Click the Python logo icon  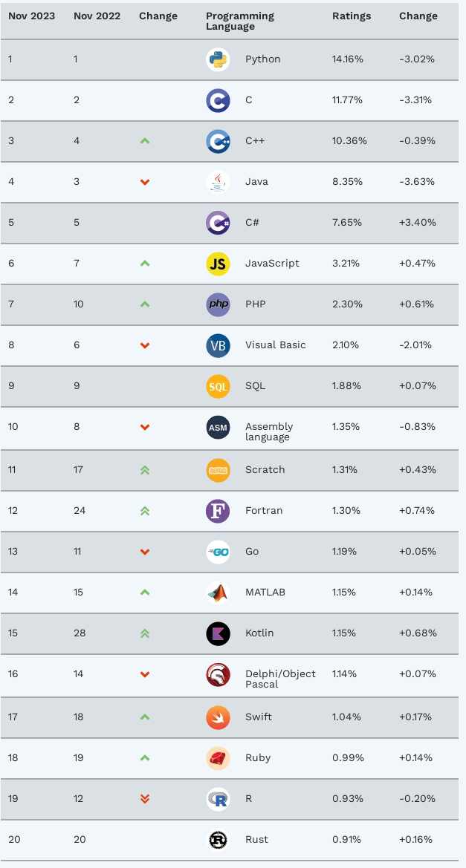(218, 59)
